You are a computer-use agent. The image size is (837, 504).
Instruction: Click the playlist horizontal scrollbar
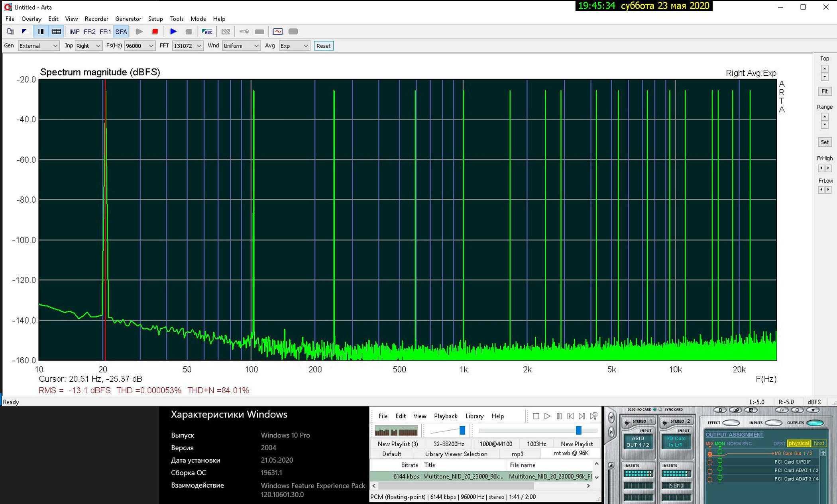pos(456,486)
